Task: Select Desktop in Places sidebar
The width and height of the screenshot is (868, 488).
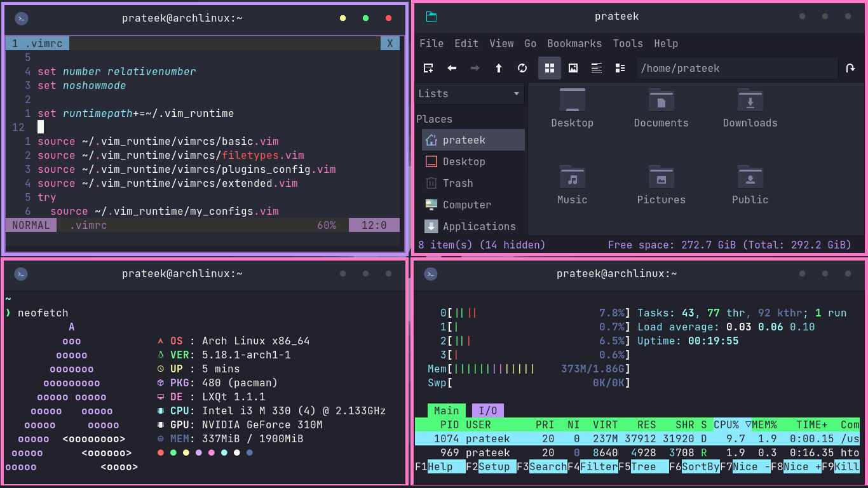Action: point(473,161)
